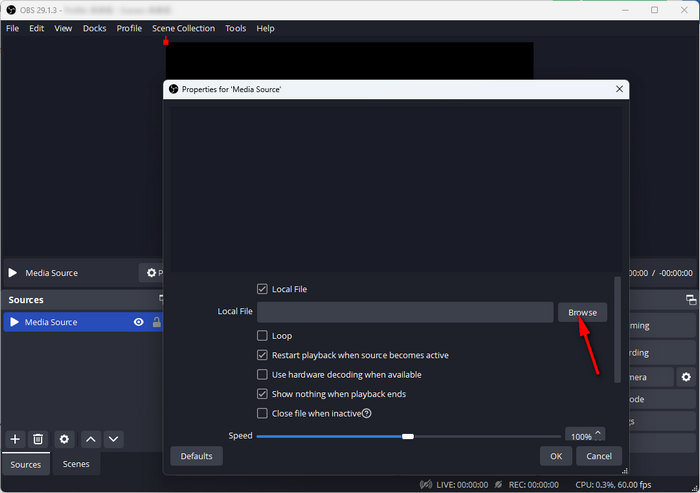
Task: Lock the Media Source item
Action: pyautogui.click(x=156, y=322)
